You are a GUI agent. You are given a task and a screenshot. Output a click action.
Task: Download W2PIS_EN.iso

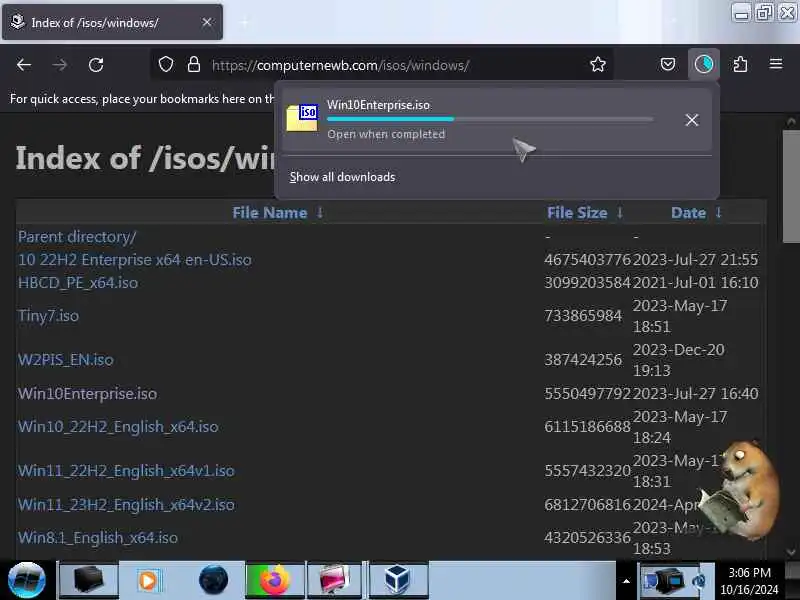pyautogui.click(x=66, y=360)
